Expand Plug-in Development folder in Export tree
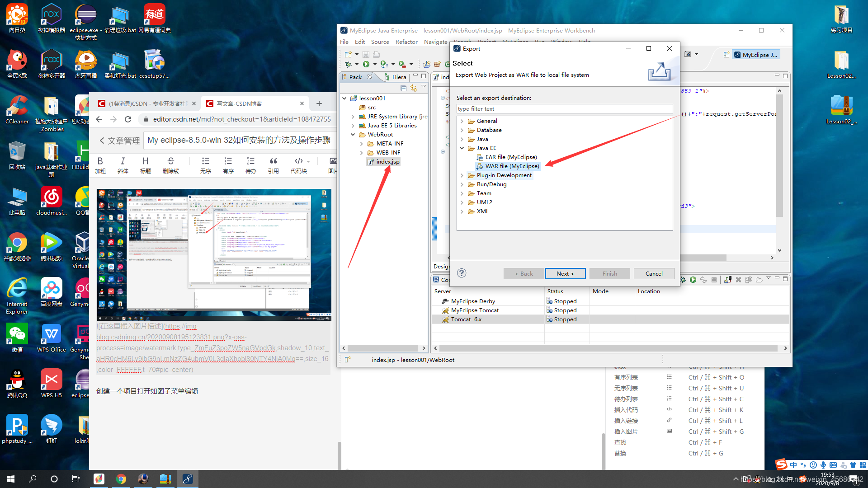868x488 pixels. (x=462, y=175)
